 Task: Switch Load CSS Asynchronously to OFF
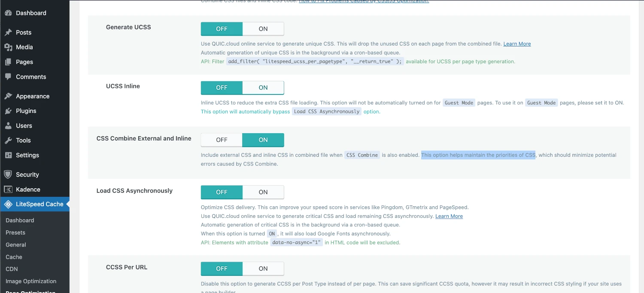click(x=222, y=192)
